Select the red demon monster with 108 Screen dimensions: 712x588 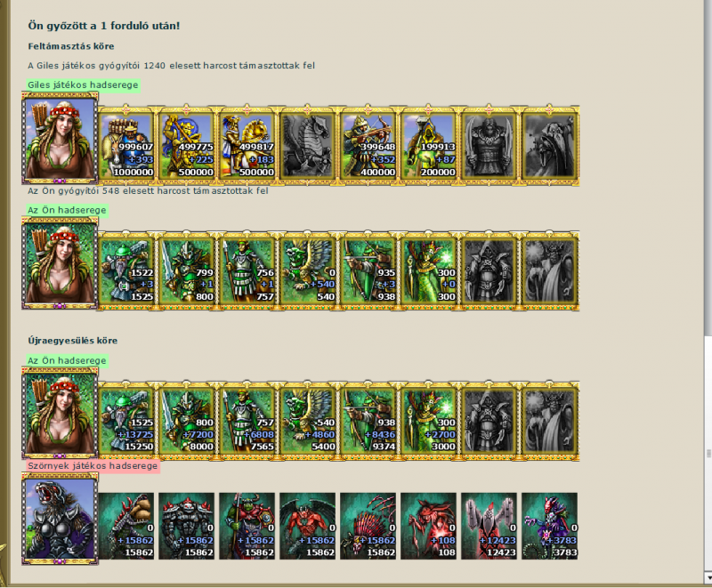pyautogui.click(x=428, y=526)
